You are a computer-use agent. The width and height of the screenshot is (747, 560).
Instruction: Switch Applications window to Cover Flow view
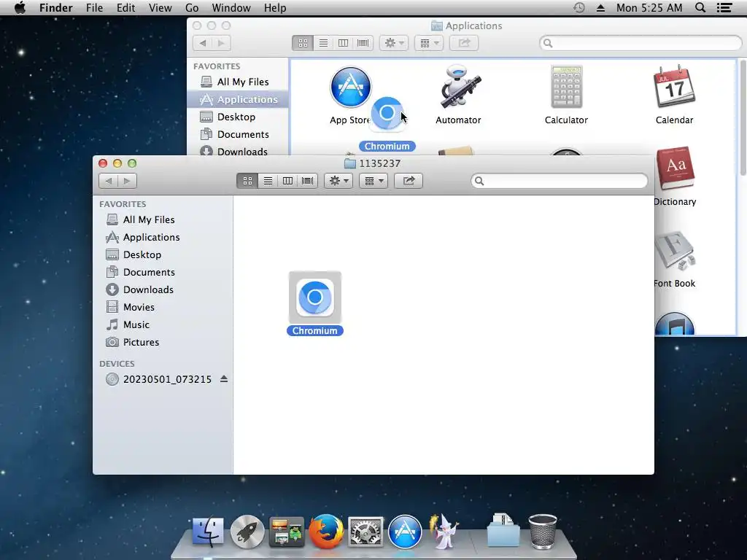pyautogui.click(x=363, y=43)
